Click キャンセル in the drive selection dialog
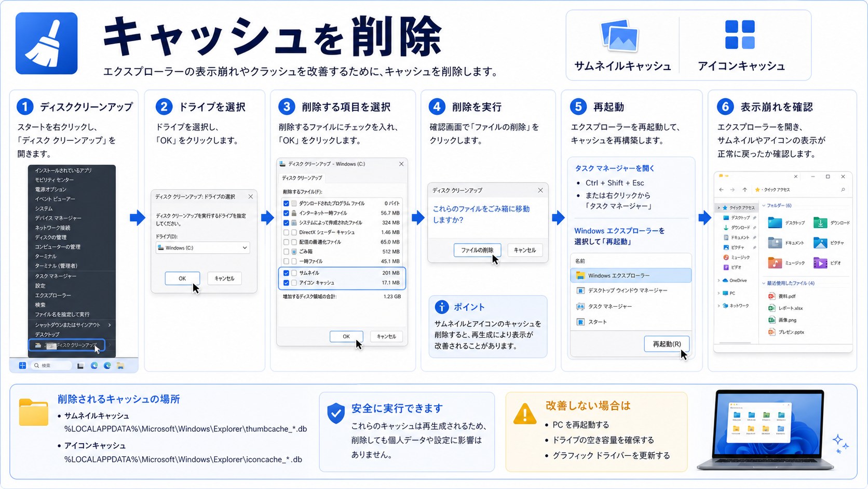The width and height of the screenshot is (868, 489). (224, 279)
